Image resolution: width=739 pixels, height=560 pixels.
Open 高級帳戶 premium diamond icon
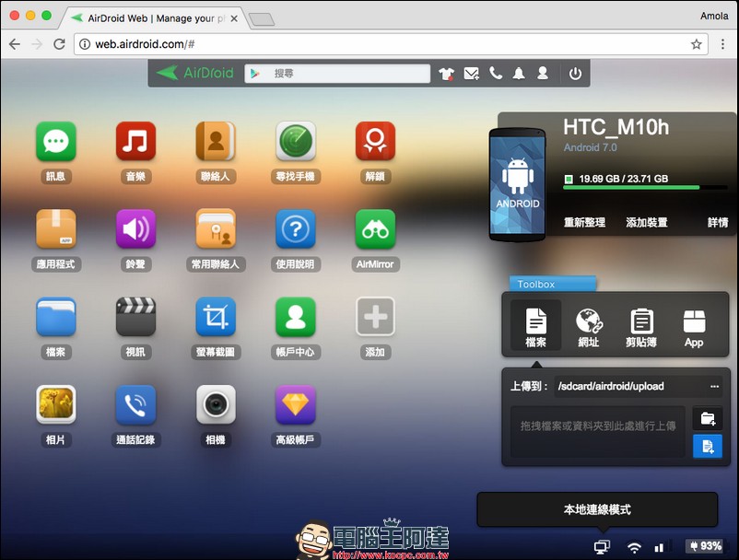pyautogui.click(x=296, y=404)
